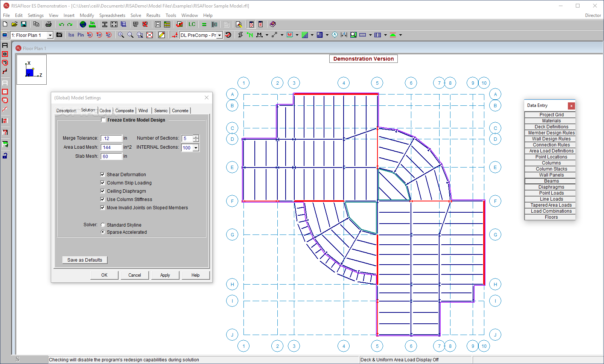Click the pencil graphic editing icon

point(162,35)
